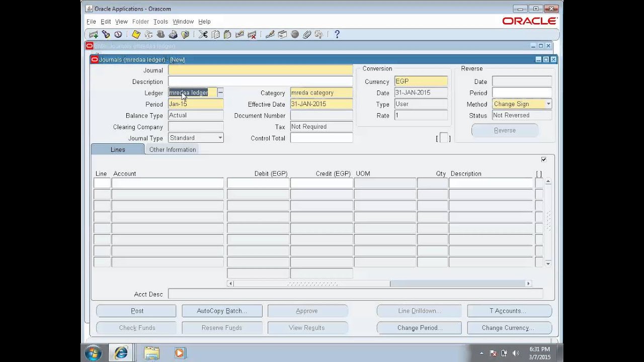This screenshot has height=362, width=644.
Task: Open the File menu
Action: pos(91,22)
